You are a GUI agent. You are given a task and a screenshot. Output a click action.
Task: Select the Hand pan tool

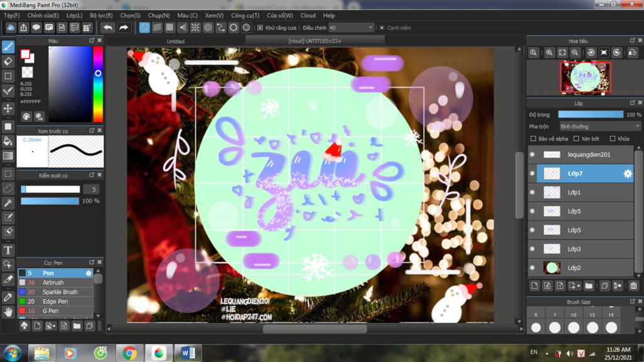pos(8,312)
